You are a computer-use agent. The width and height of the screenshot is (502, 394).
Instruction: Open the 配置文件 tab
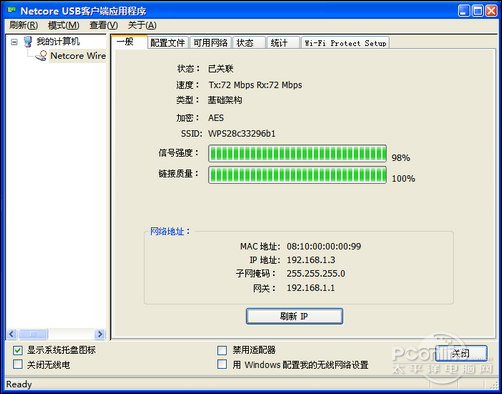click(168, 43)
